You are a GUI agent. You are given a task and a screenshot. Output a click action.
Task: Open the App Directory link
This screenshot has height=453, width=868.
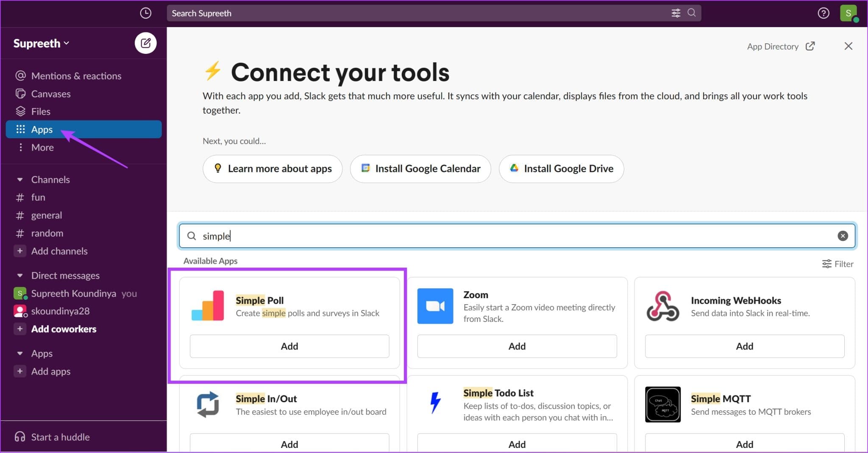(773, 46)
